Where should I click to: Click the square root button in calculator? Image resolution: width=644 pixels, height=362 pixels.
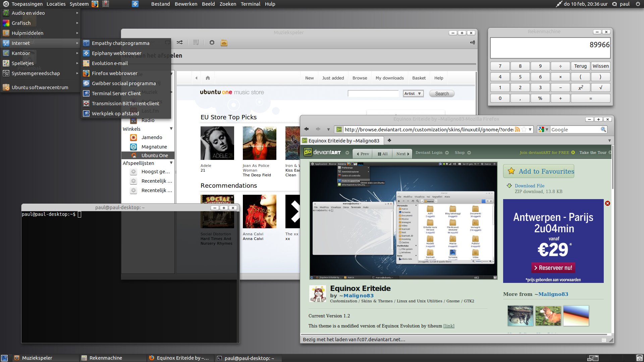(x=601, y=87)
